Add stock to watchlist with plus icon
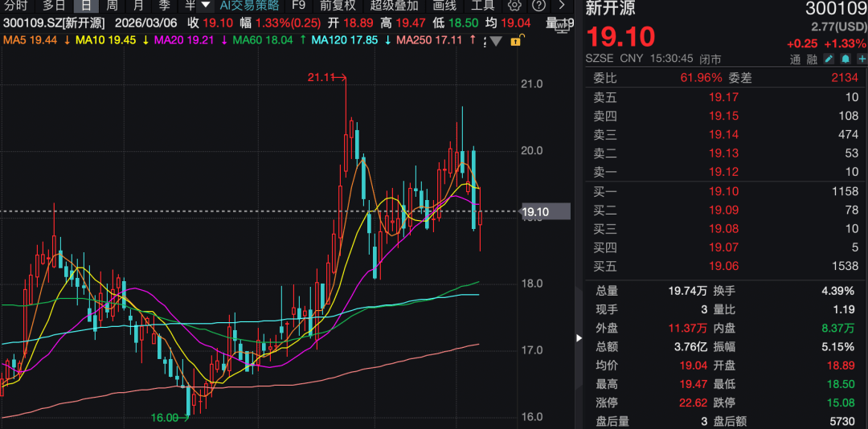Screen dimensions: 868x429 coord(861,59)
